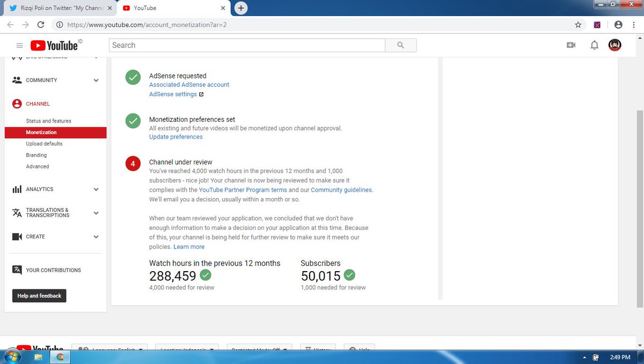This screenshot has height=364, width=644.
Task: Click the Translations & Transcriptions icon
Action: (x=17, y=213)
